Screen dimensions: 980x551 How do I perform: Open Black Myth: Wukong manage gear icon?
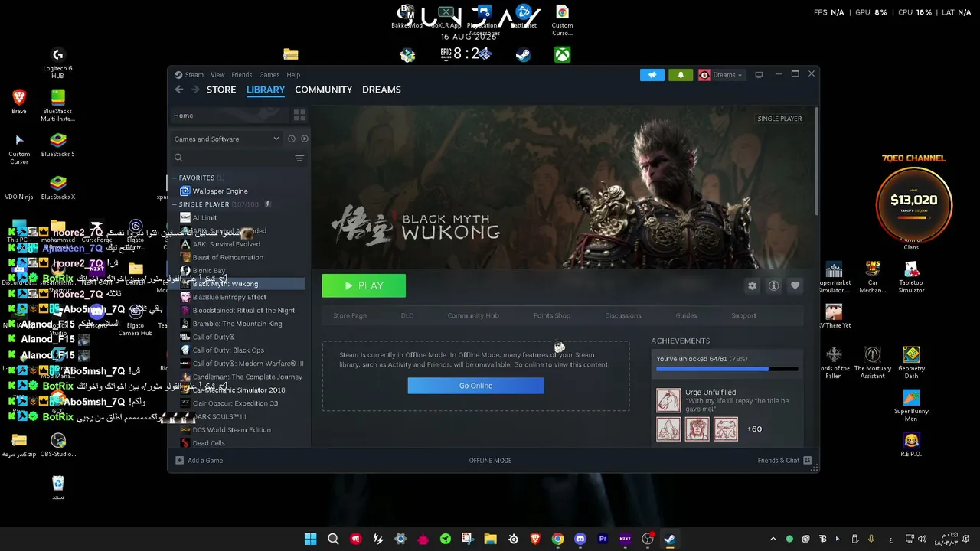(752, 285)
